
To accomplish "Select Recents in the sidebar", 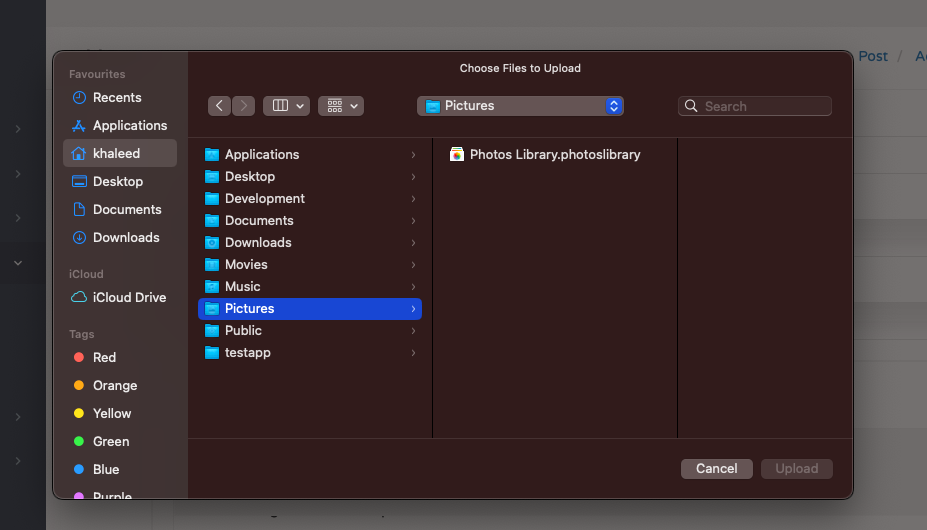I will pos(117,98).
